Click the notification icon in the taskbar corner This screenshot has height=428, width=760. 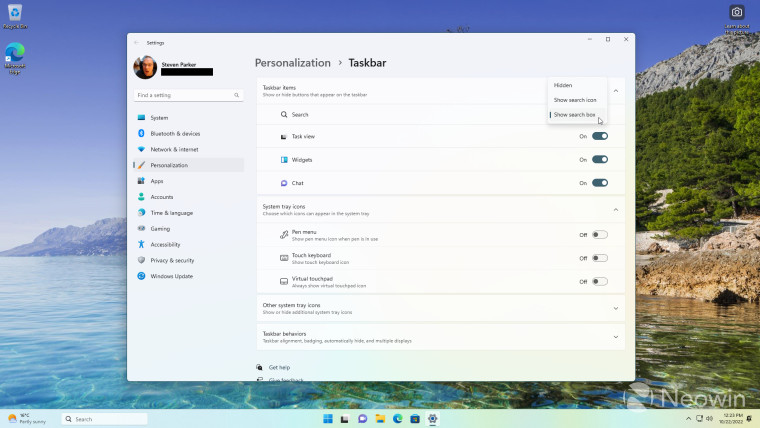[x=749, y=419]
